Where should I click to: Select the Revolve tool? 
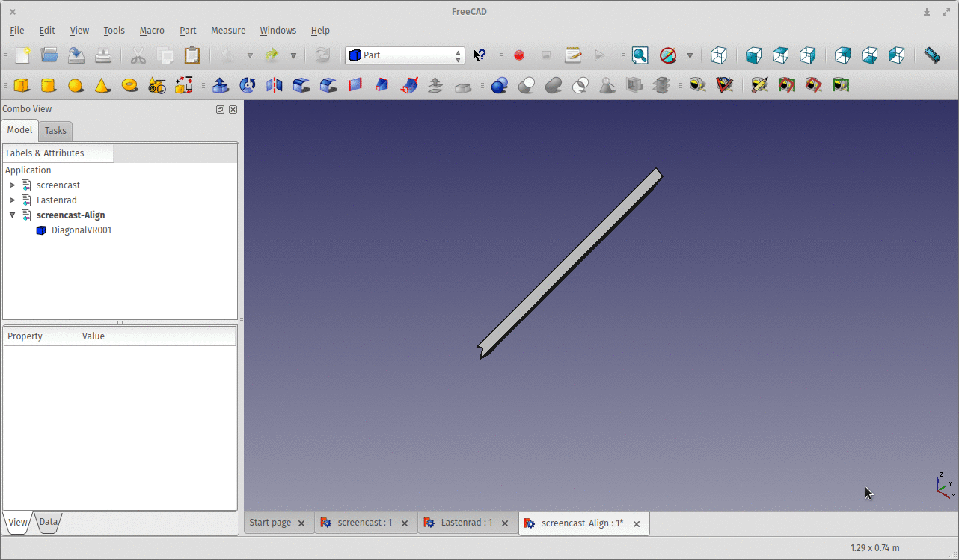pyautogui.click(x=248, y=86)
